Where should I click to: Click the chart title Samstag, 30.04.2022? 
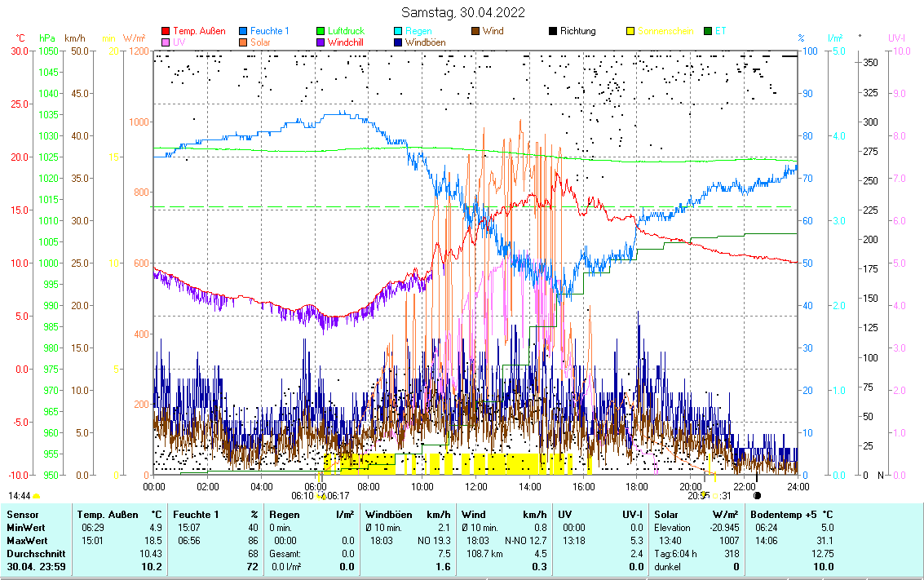[463, 12]
